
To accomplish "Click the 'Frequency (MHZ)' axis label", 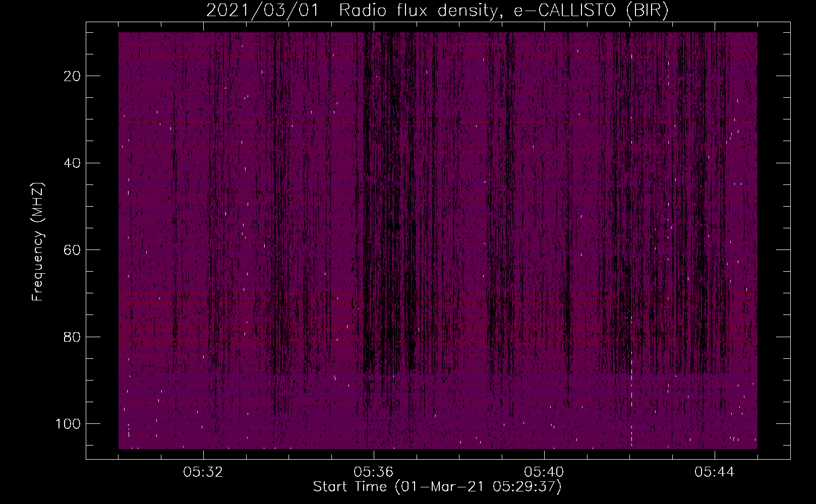I will point(38,241).
